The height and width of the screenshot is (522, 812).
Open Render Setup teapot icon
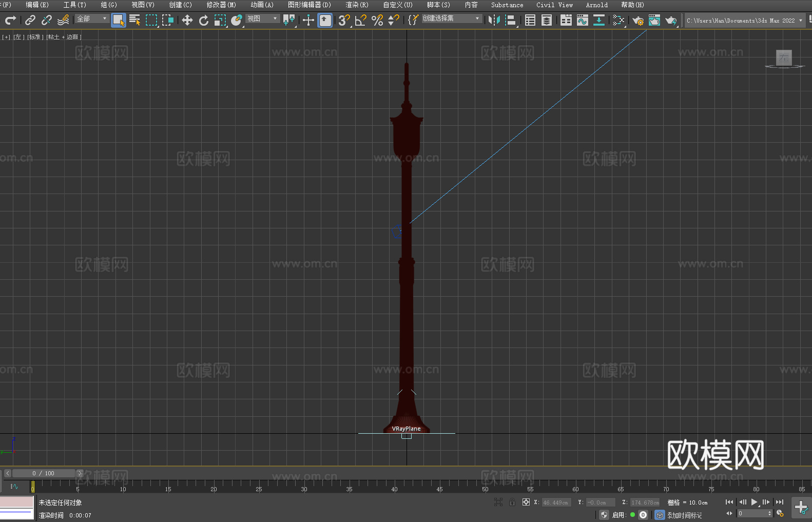pyautogui.click(x=637, y=21)
